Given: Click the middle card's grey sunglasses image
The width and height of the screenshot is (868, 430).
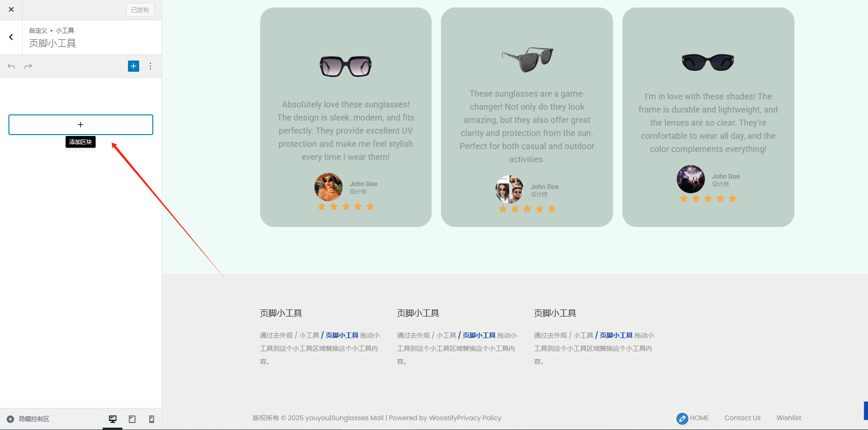Looking at the screenshot, I should pos(527,59).
